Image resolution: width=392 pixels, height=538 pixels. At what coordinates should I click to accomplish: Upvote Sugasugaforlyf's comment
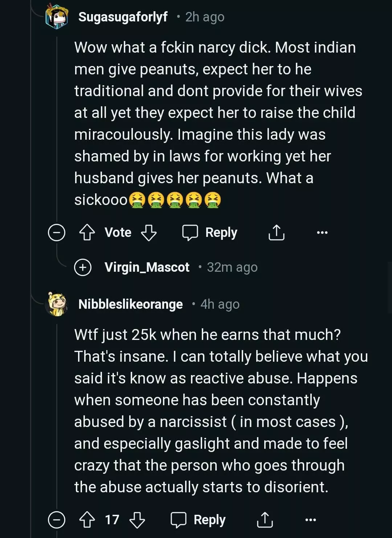(x=87, y=232)
